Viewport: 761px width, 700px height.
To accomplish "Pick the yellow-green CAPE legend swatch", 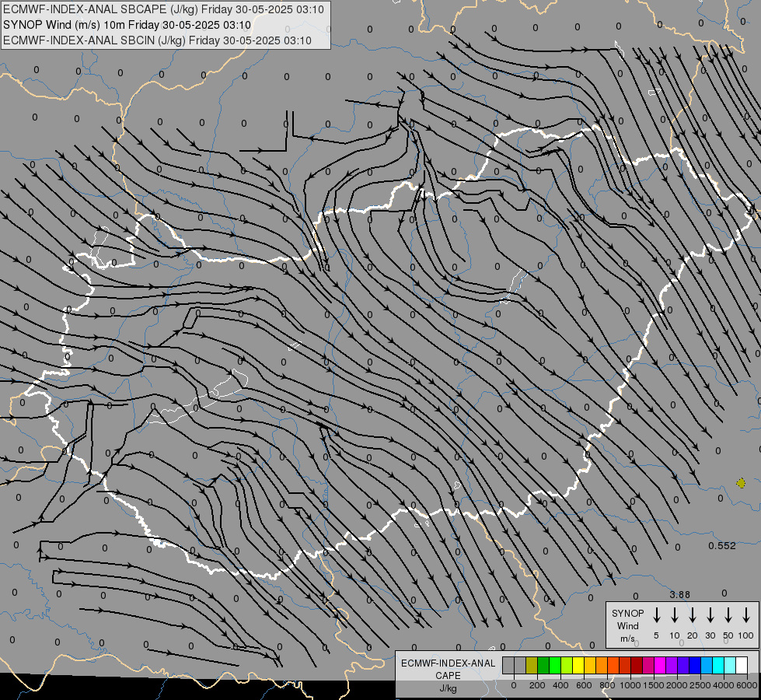I will click(567, 666).
